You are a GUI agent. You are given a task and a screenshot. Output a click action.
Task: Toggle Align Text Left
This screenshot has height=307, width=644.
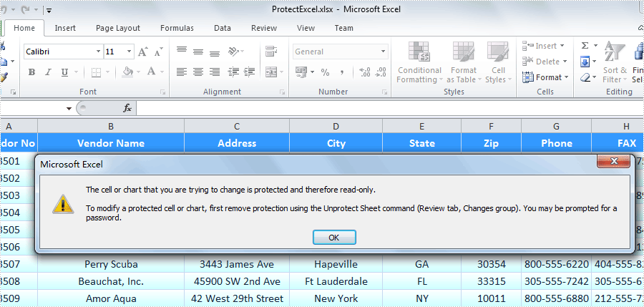182,72
